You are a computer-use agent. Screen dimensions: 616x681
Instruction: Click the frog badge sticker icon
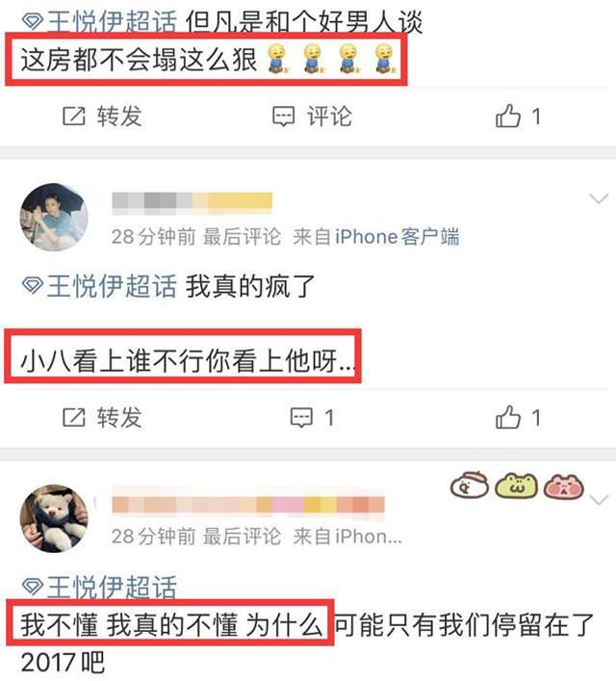point(517,486)
